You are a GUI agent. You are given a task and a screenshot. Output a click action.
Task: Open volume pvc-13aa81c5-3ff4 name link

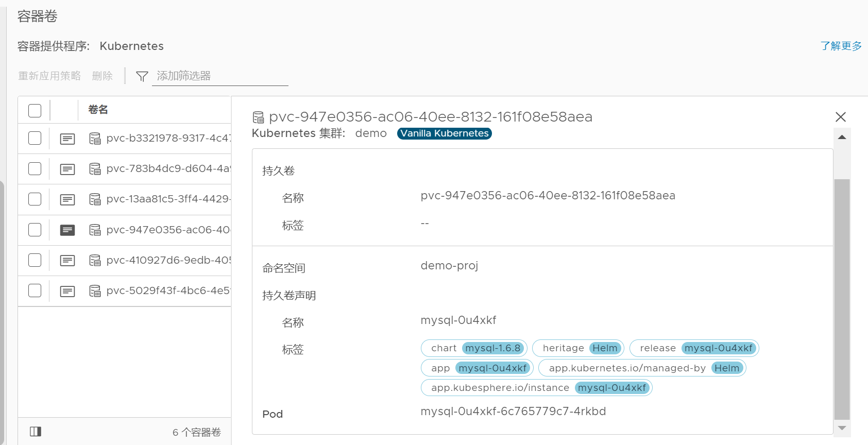click(x=168, y=199)
